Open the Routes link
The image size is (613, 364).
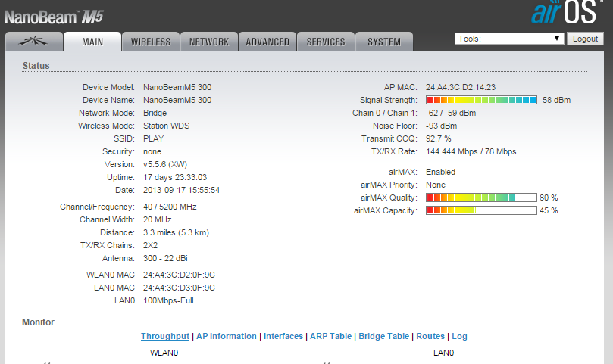pyautogui.click(x=430, y=336)
